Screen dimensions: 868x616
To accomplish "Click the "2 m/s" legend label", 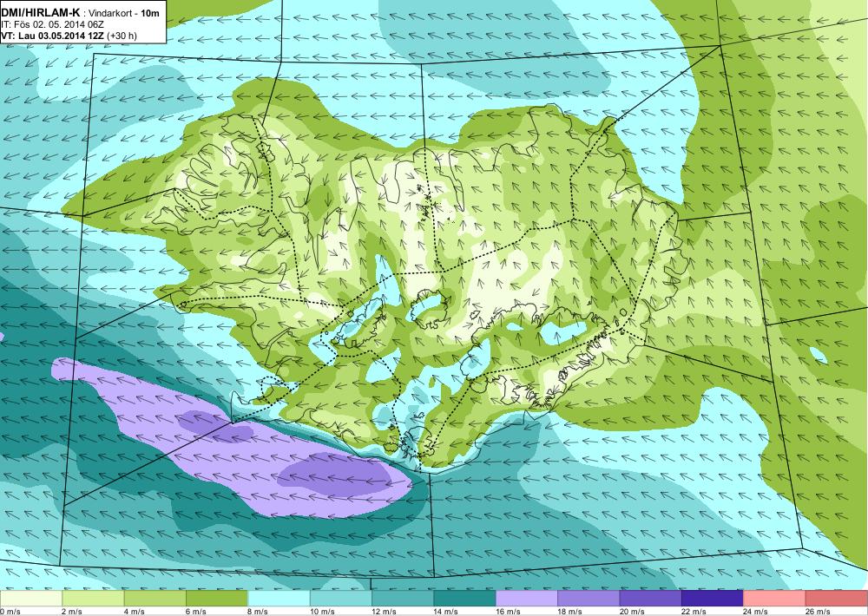I will 73,612.
